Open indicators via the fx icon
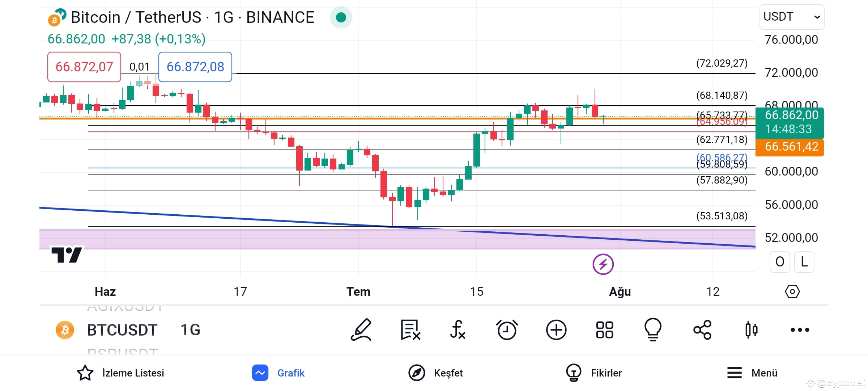This screenshot has width=868, height=391. point(458,329)
